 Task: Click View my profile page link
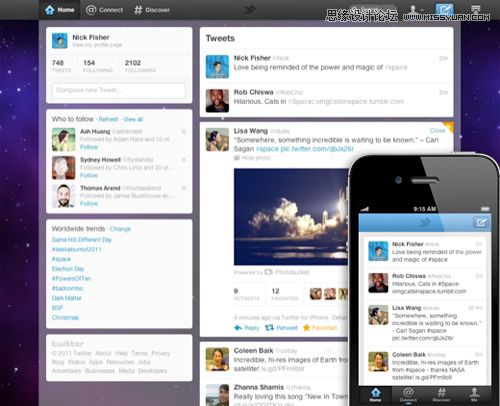click(x=97, y=45)
